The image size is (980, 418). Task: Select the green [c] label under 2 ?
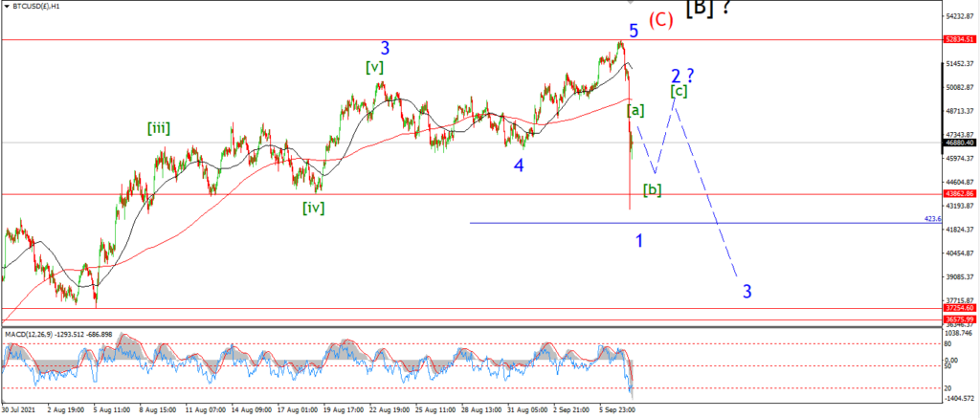coord(679,91)
